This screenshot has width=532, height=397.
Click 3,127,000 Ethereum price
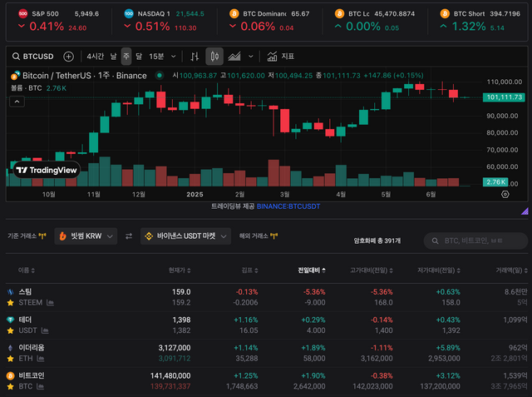click(x=175, y=348)
